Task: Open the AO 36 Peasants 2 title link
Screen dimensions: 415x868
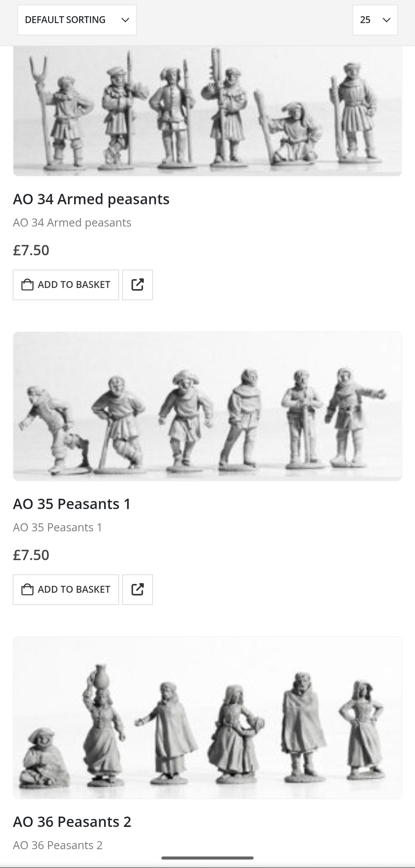Action: (x=72, y=822)
